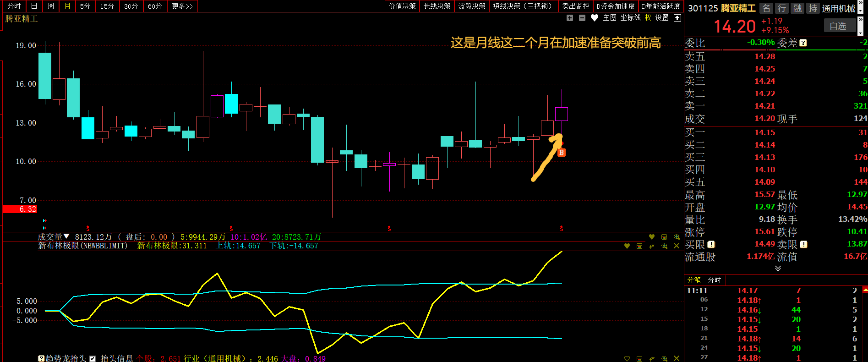Screen dimensions: 868x362
Task: Click the 行 badge next to stock name
Action: click(782, 8)
